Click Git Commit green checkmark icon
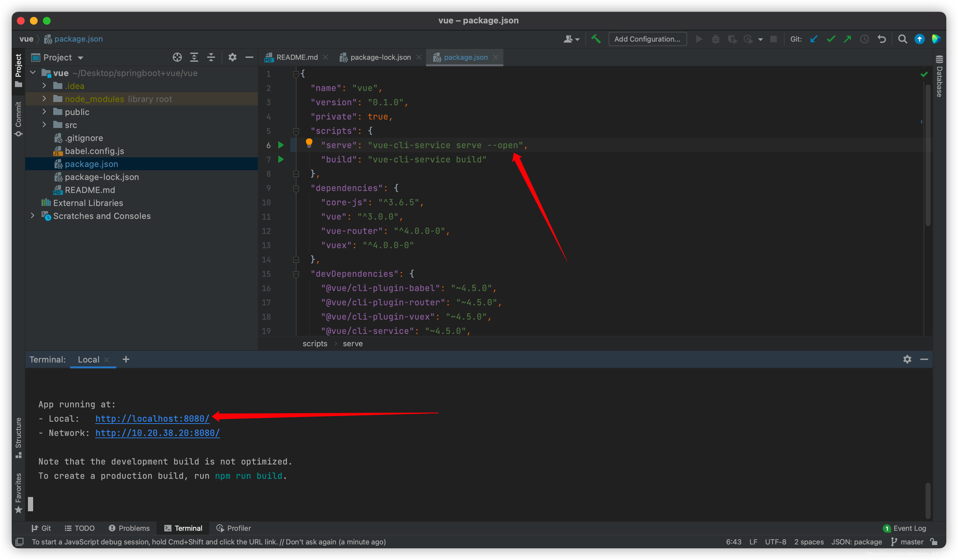This screenshot has width=958, height=560. pos(831,39)
